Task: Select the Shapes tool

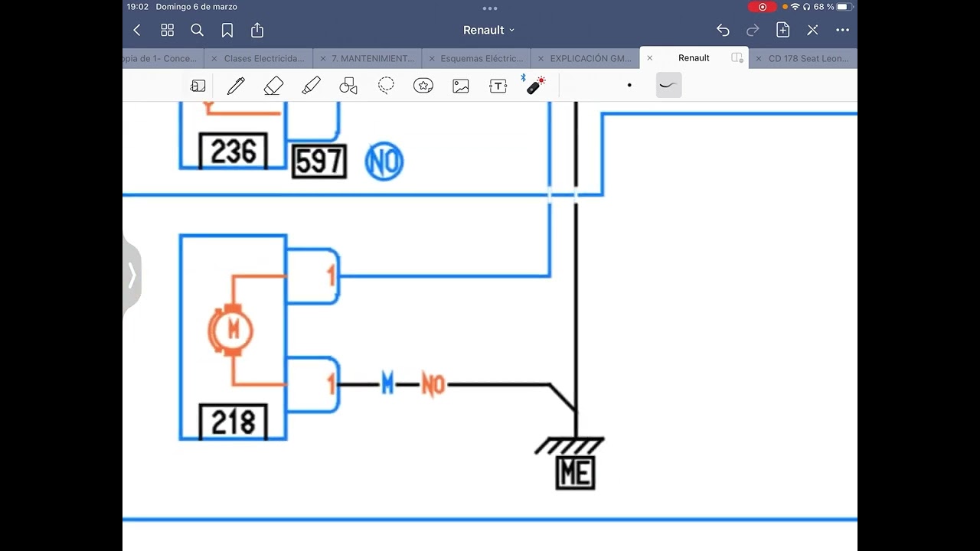Action: (x=348, y=86)
